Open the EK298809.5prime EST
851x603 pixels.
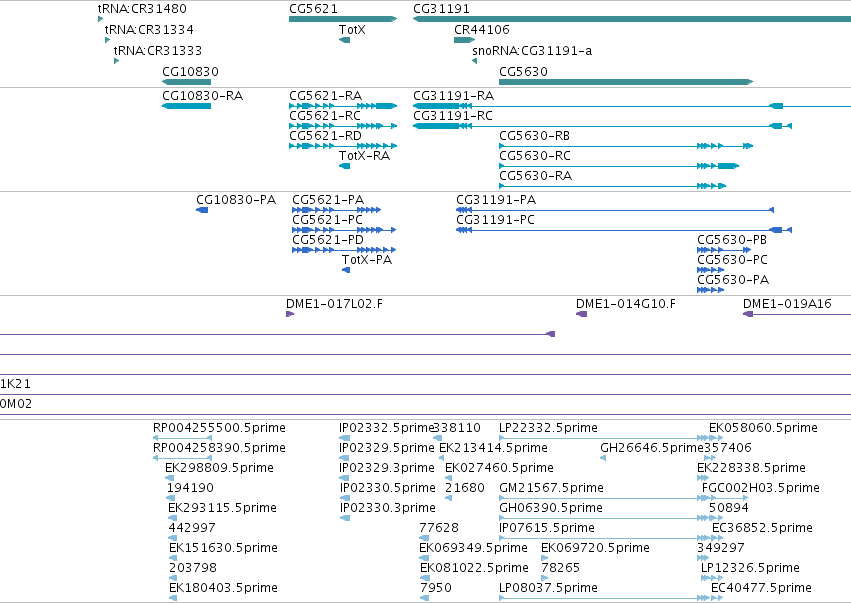pyautogui.click(x=169, y=478)
